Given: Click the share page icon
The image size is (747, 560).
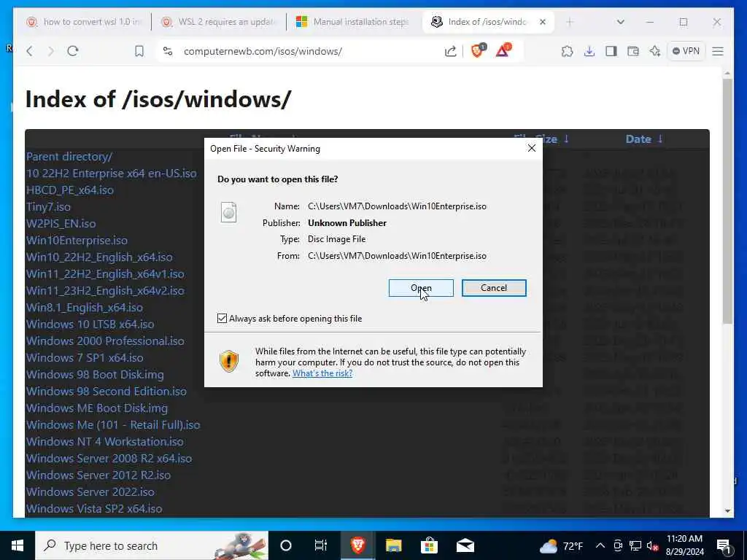Looking at the screenshot, I should tap(450, 51).
